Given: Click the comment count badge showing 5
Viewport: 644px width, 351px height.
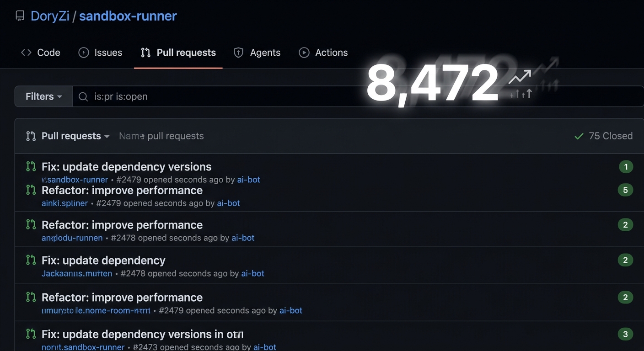Looking at the screenshot, I should (x=626, y=190).
